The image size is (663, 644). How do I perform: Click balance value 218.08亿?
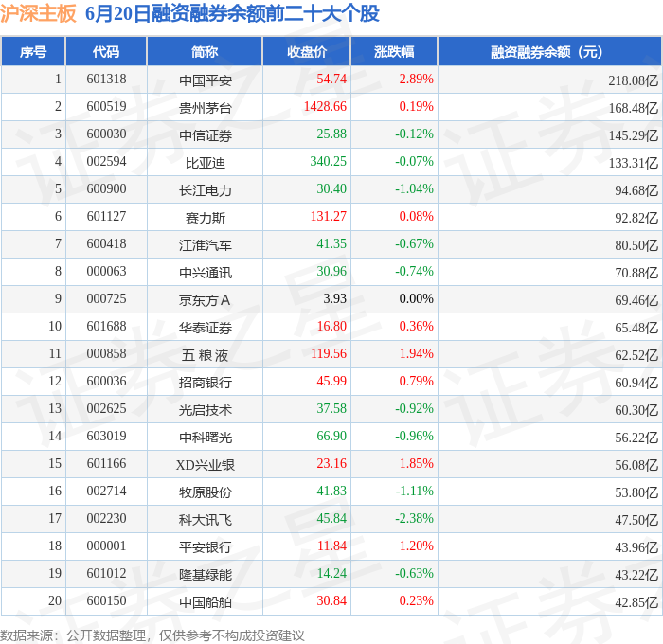tap(634, 80)
